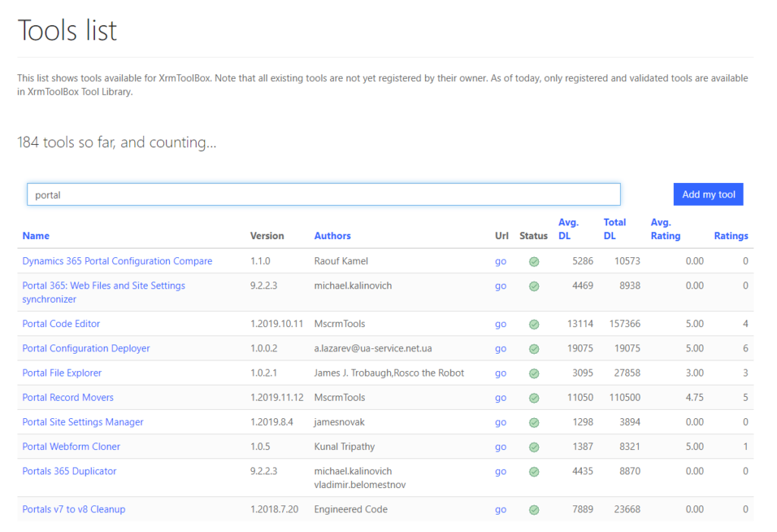
Task: Select author 'jamesnovak'
Action: click(x=339, y=422)
